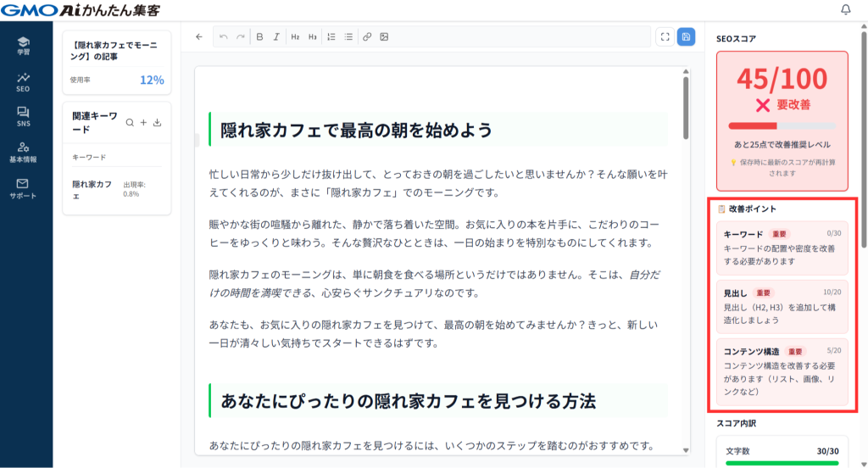
Task: Insert an image using the image icon
Action: click(384, 37)
